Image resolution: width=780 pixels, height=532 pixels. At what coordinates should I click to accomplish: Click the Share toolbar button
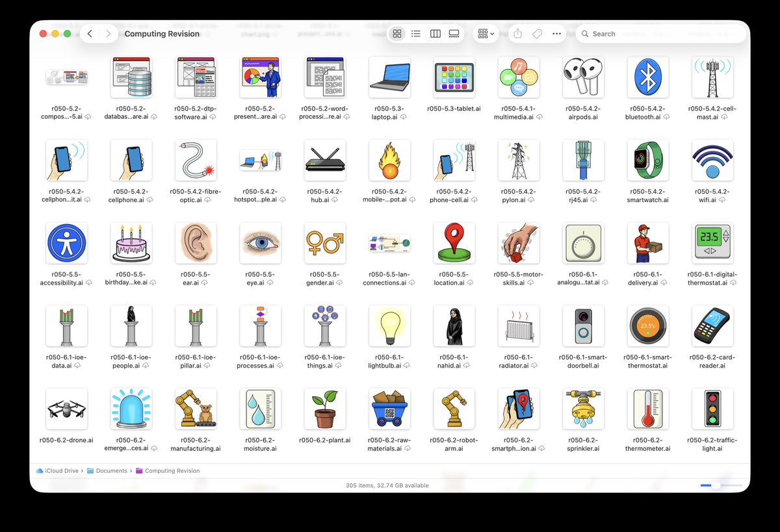pos(517,34)
